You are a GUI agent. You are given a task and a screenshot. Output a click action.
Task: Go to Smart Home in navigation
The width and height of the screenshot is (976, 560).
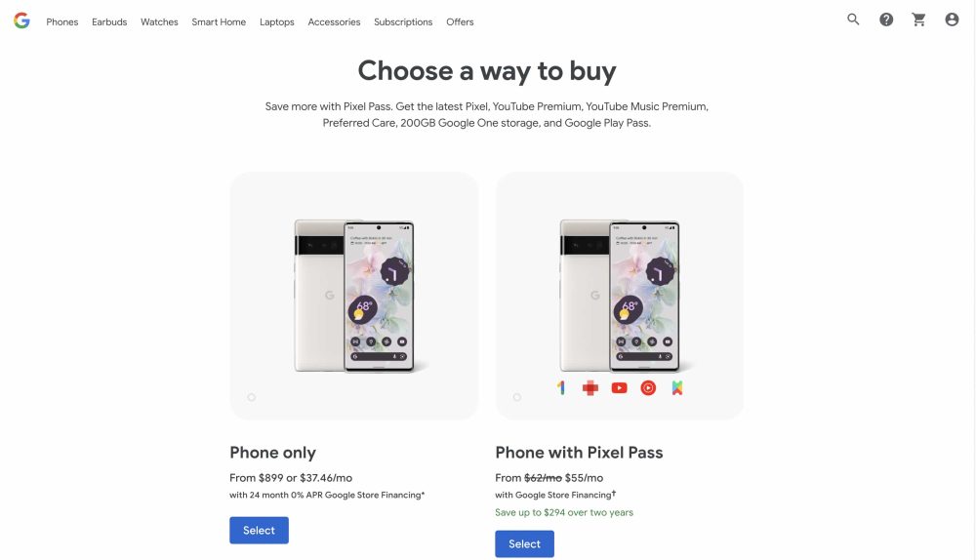click(x=219, y=21)
